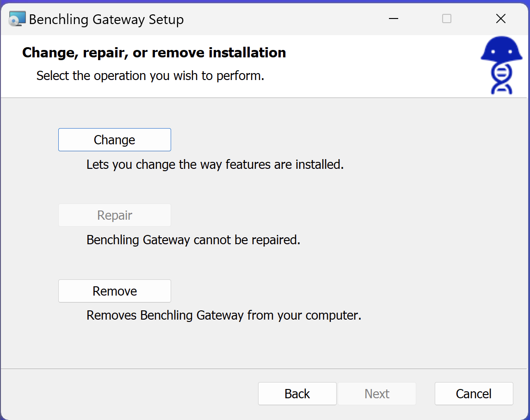Click the "Removes Benchling Gateway from your computer" text
The width and height of the screenshot is (530, 420).
223,316
